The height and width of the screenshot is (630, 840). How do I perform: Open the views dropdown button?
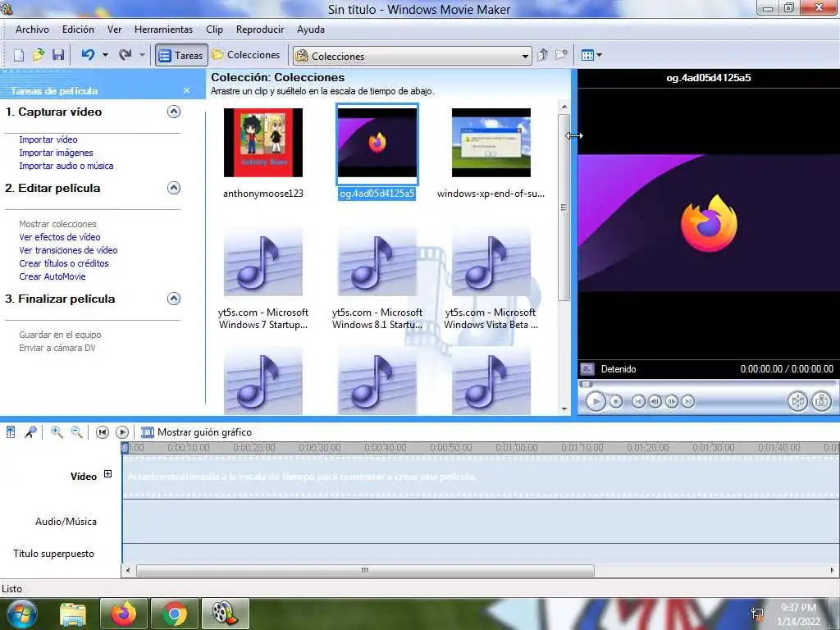[x=591, y=55]
